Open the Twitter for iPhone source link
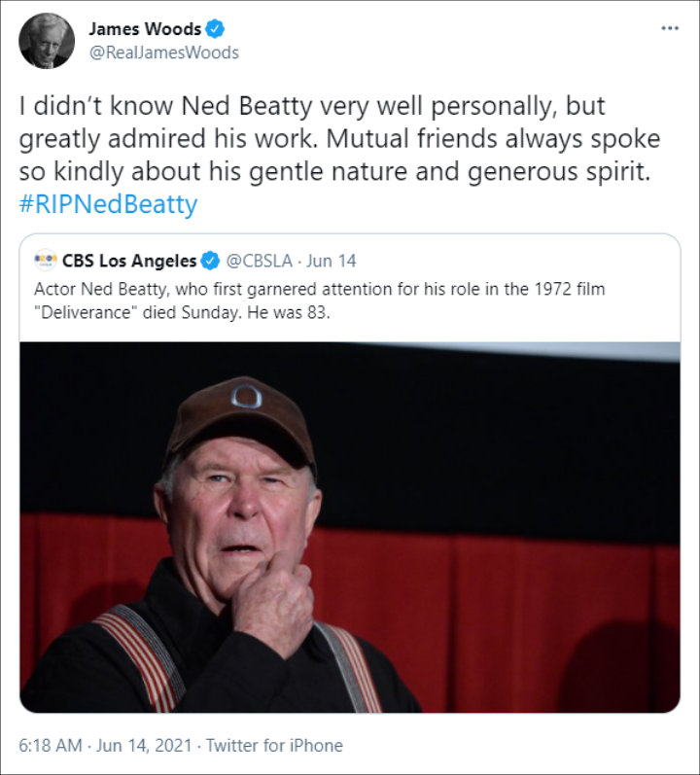This screenshot has height=775, width=700. tap(274, 745)
